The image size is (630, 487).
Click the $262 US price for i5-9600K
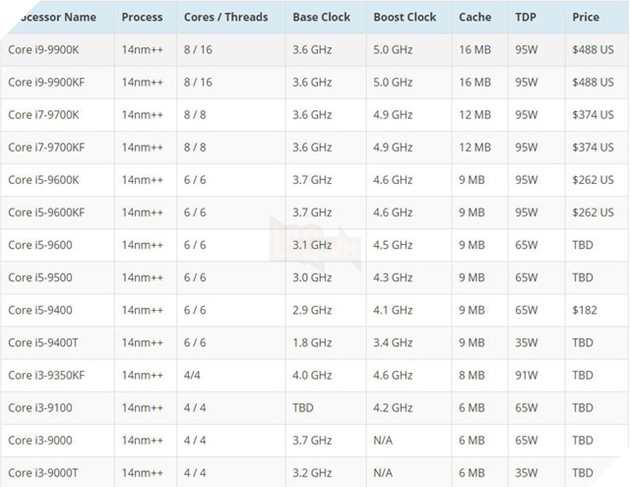[x=593, y=180]
